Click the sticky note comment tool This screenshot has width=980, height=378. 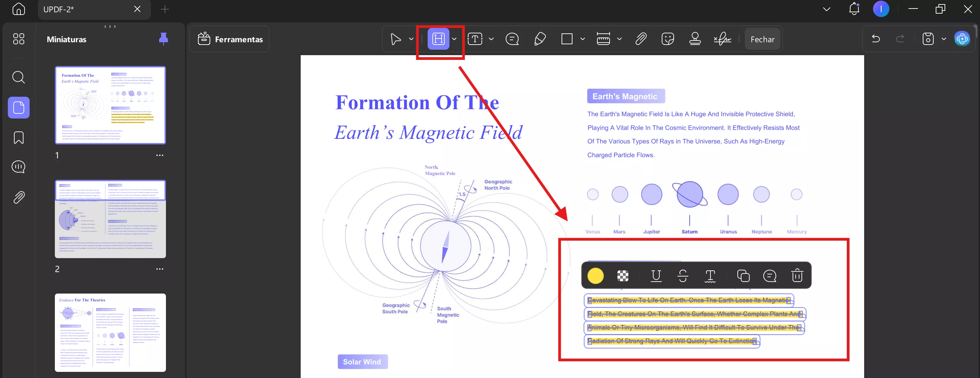(x=512, y=39)
